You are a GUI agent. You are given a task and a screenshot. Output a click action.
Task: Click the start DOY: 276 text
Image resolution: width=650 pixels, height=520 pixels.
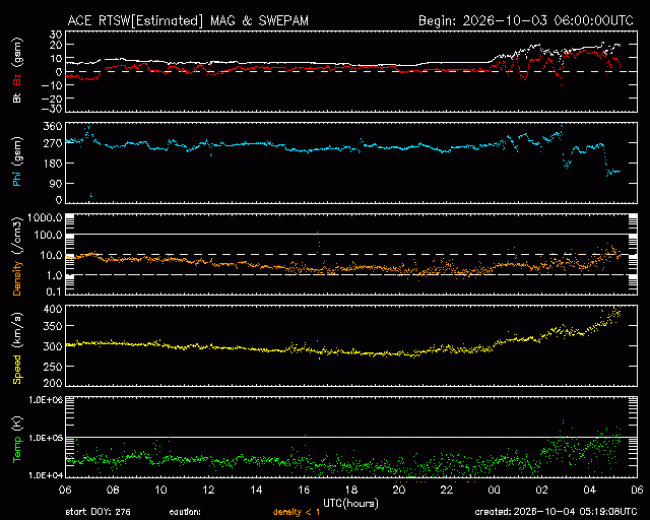pos(98,512)
